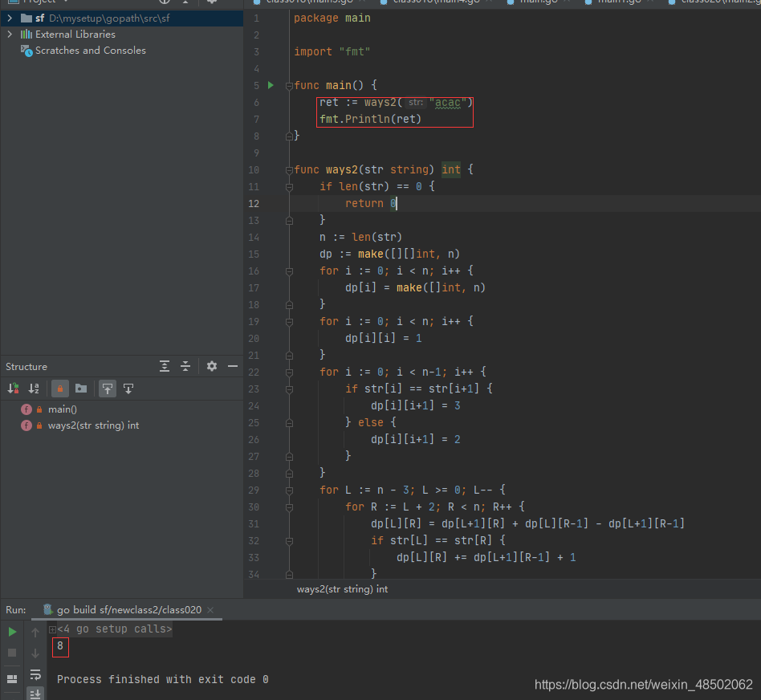Collapse the loop fold at line 19
Screen dimensions: 761x700
coord(289,322)
